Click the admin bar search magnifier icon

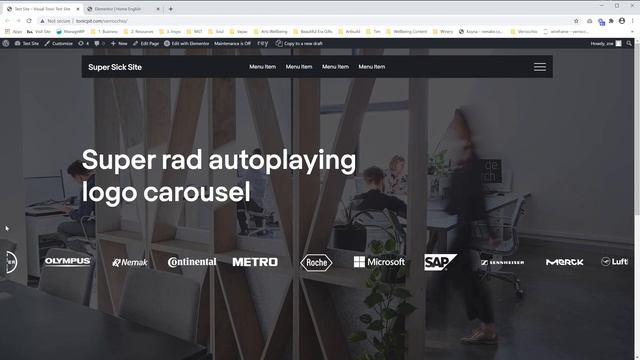pyautogui.click(x=629, y=43)
